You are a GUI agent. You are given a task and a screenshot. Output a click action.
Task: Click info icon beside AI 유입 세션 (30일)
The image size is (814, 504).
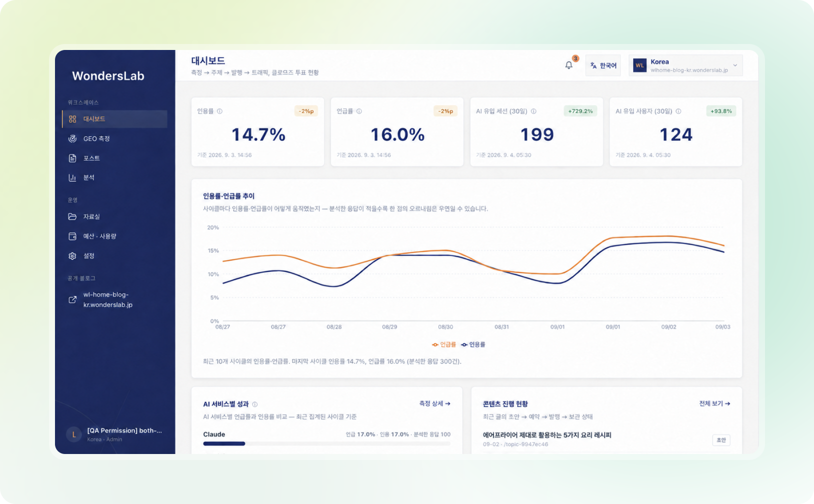coord(533,111)
